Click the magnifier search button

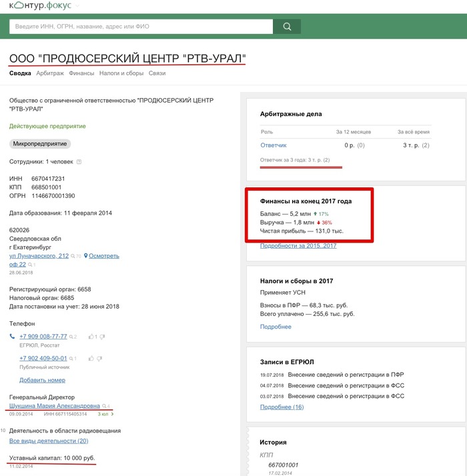pos(287,27)
